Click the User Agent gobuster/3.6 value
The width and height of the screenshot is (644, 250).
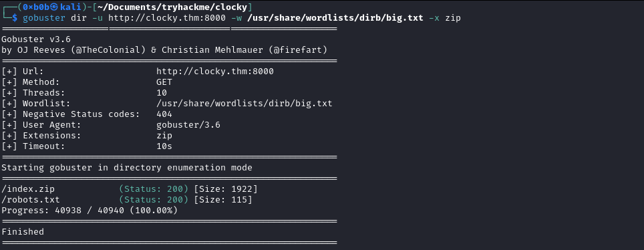click(x=188, y=125)
